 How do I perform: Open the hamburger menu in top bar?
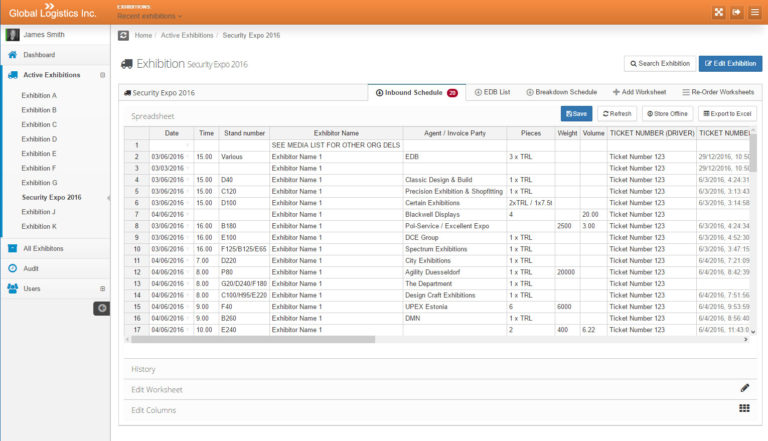point(755,11)
